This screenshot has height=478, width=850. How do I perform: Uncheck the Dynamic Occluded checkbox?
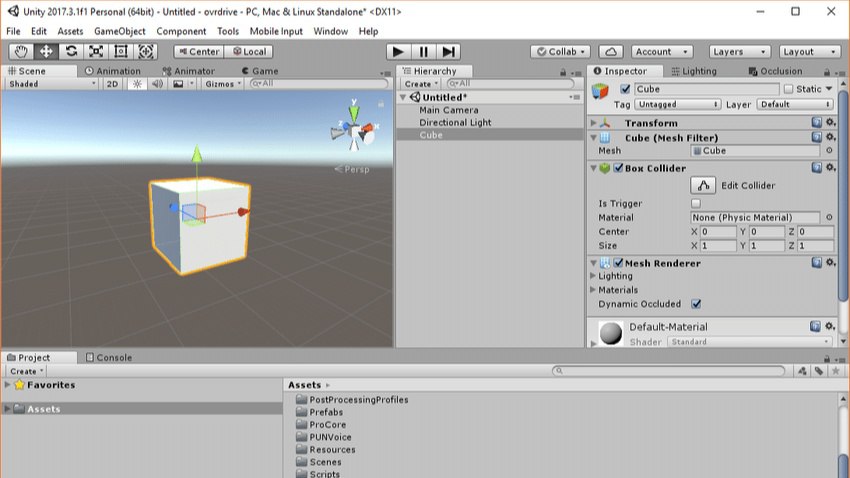tap(696, 304)
